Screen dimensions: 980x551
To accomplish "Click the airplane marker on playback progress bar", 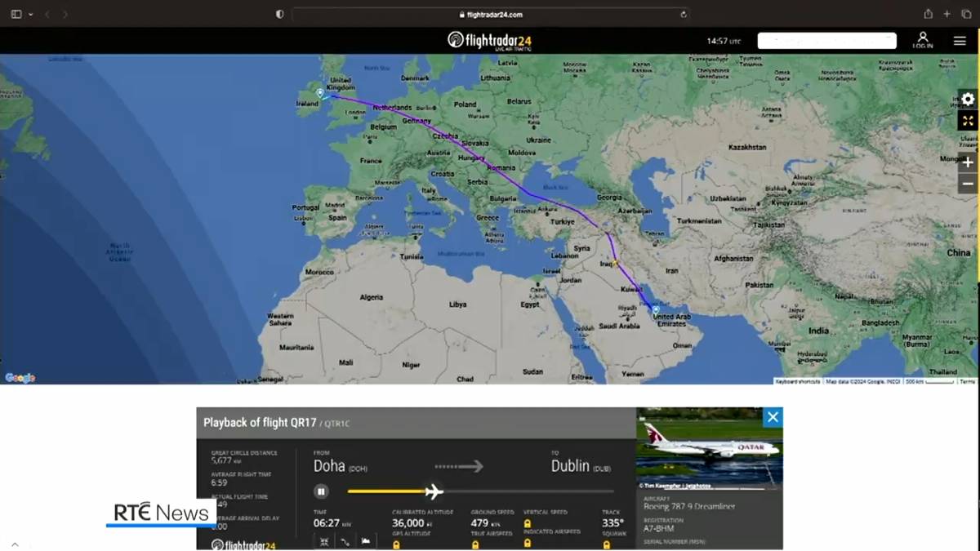I will [x=434, y=491].
